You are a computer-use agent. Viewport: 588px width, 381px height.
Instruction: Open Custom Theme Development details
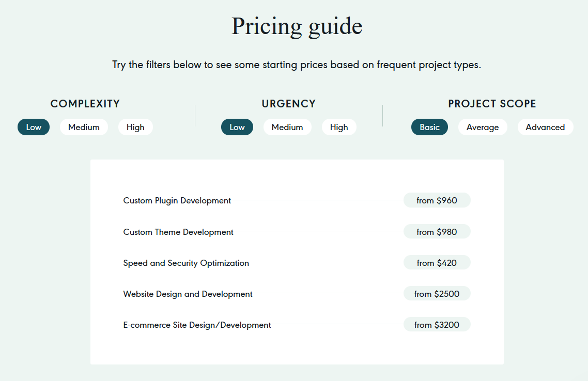point(178,232)
